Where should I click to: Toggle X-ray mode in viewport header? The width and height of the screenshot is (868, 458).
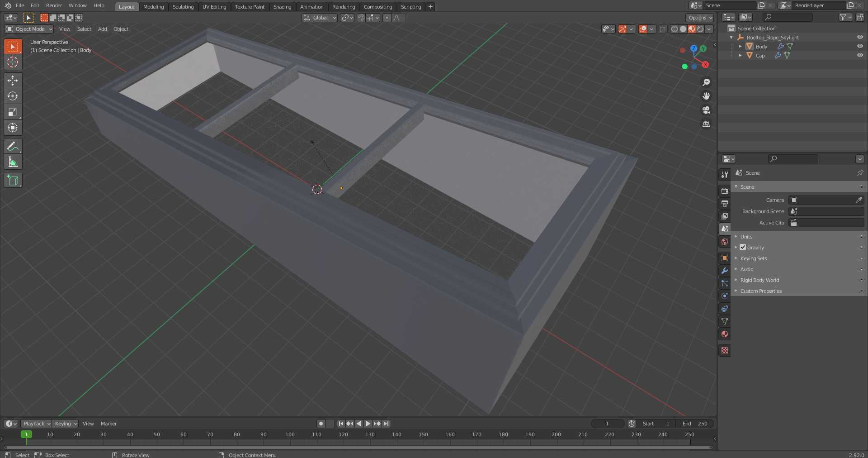click(x=663, y=29)
